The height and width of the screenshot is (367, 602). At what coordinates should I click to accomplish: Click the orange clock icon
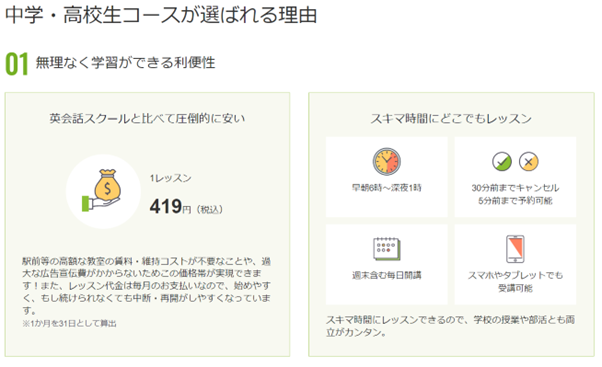[x=387, y=162]
